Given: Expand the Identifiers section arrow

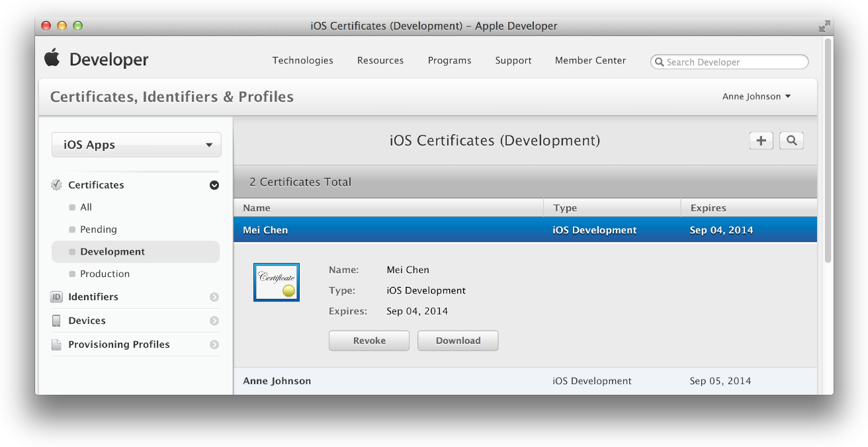Looking at the screenshot, I should pos(214,297).
